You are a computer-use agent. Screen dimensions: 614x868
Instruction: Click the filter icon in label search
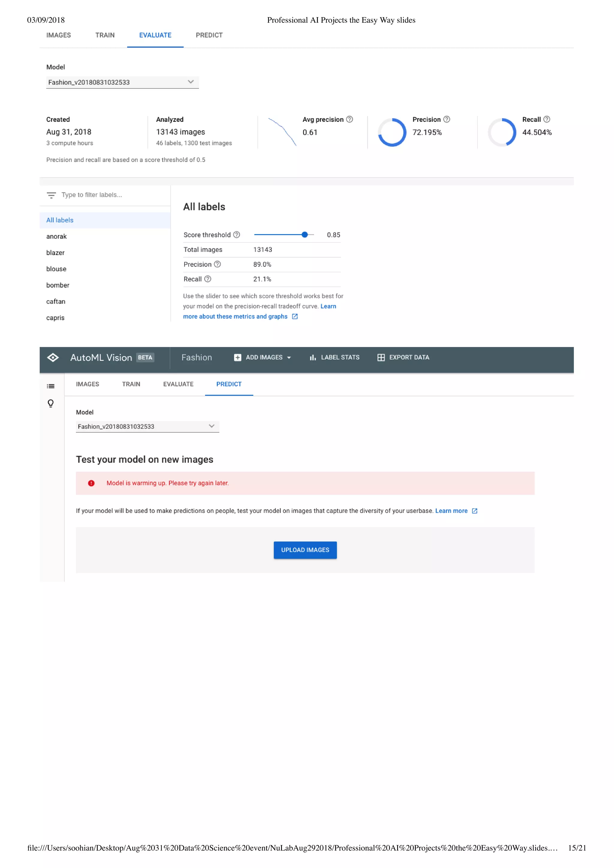(x=52, y=195)
